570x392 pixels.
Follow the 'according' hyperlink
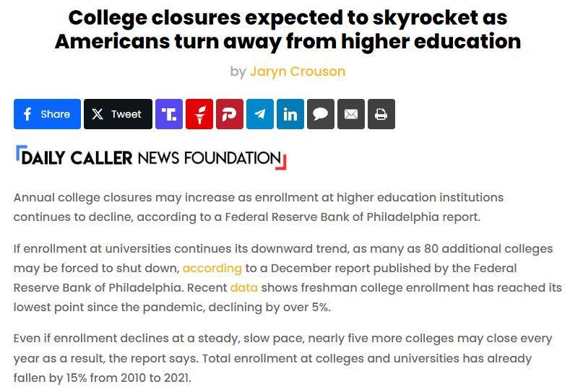tap(212, 268)
